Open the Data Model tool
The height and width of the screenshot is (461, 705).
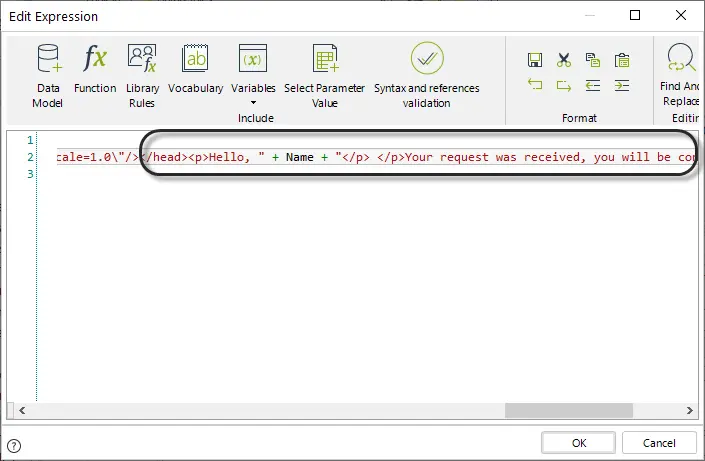pos(48,75)
